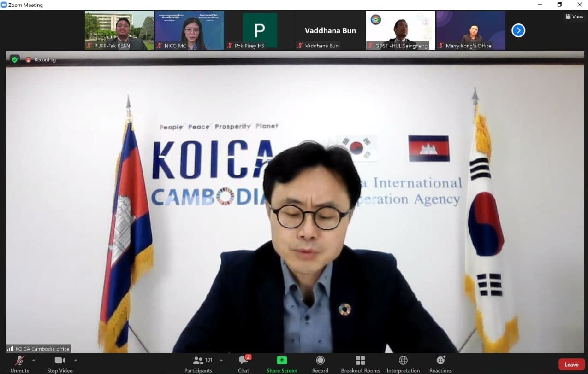
Task: Minimize the Zoom Meeting window
Action: [540, 5]
